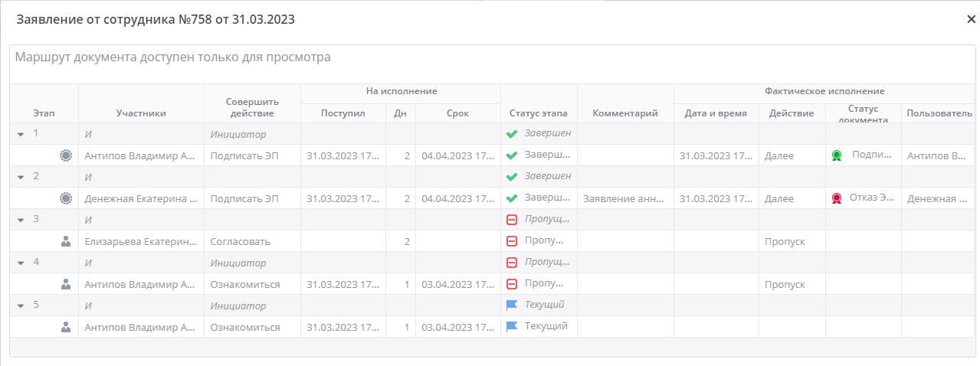Click green checkmark in stage 2 header status
This screenshot has height=366, width=980.
[512, 177]
